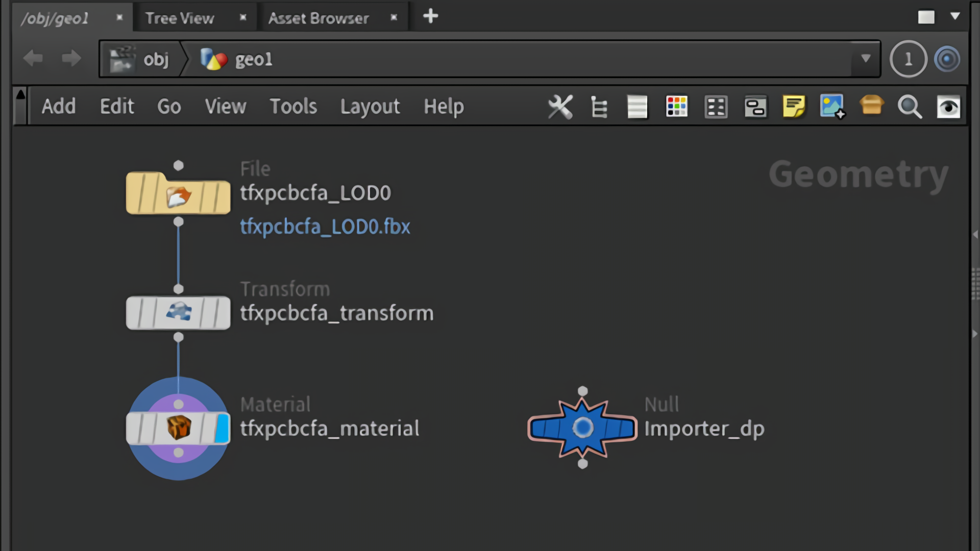Image resolution: width=980 pixels, height=551 pixels.
Task: Click the tfxpcbcfa_LOD0.fbx file link
Action: 325,227
